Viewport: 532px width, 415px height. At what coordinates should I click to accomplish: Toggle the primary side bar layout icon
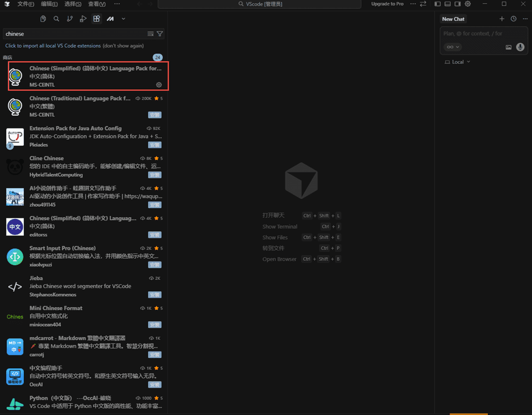click(x=437, y=4)
